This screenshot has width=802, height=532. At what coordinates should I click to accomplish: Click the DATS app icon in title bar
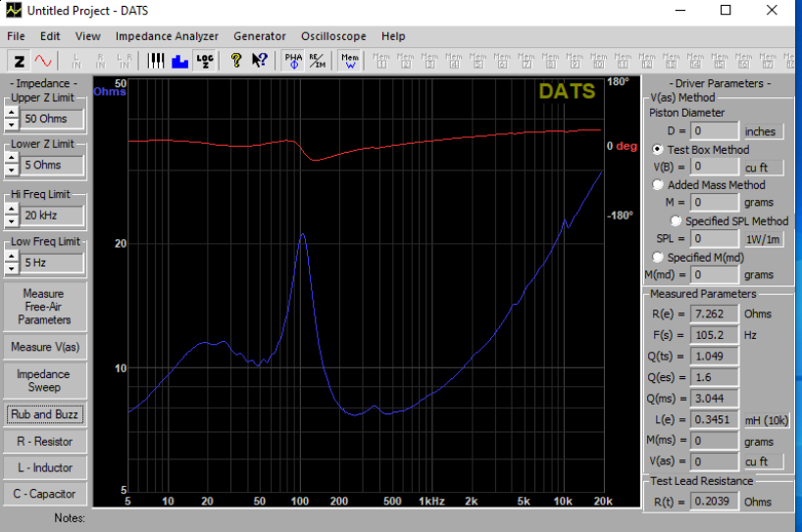tap(14, 10)
